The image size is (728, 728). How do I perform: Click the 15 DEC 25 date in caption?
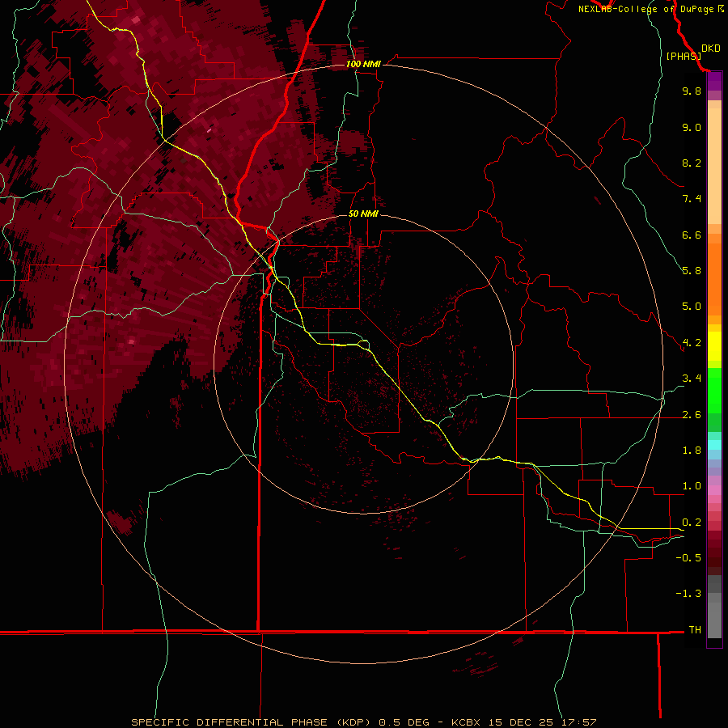(521, 722)
